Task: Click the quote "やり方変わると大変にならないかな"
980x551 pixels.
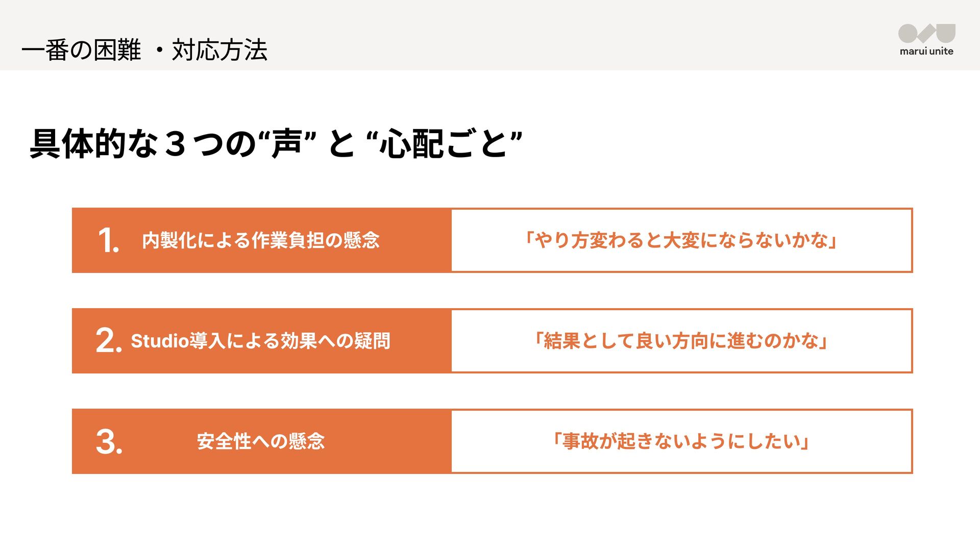Action: (681, 240)
